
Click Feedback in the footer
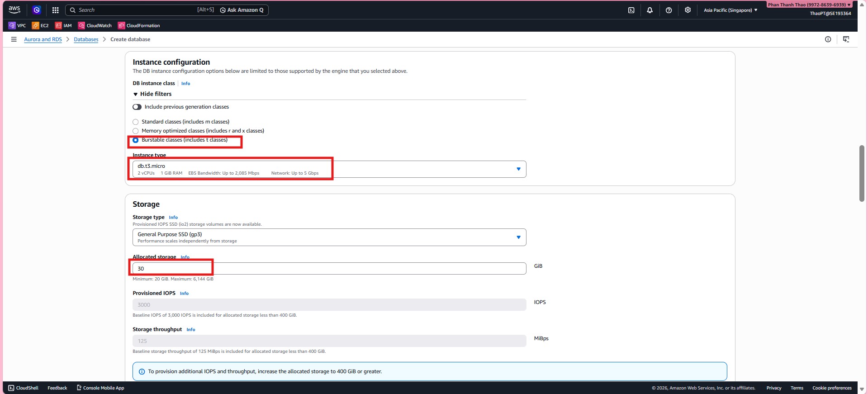[57, 388]
